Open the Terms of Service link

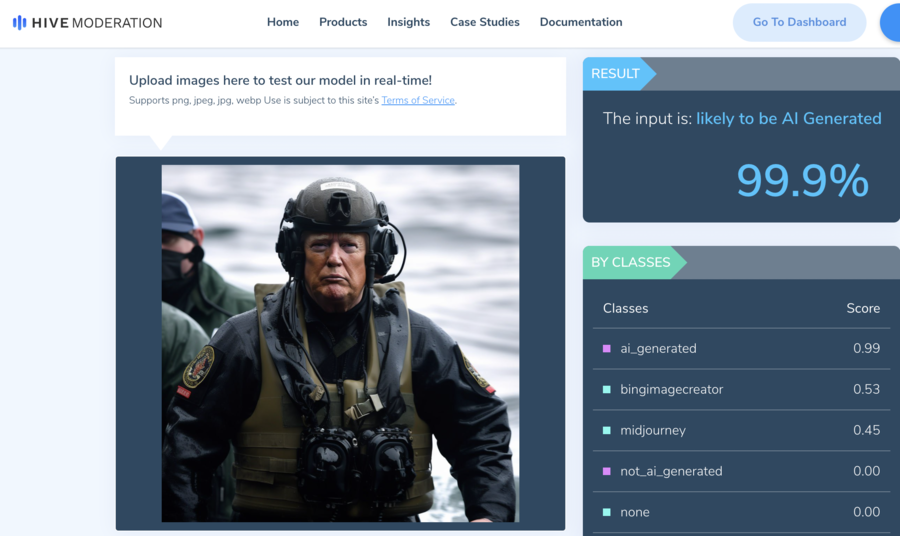pos(418,100)
